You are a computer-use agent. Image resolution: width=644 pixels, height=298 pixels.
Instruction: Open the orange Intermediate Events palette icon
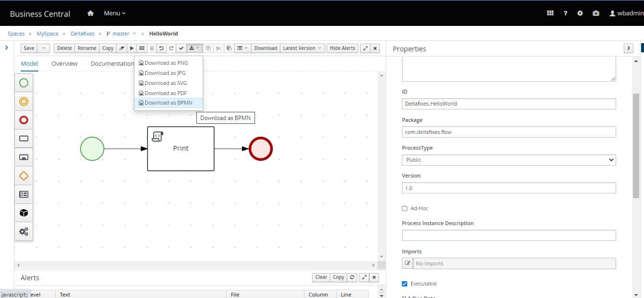pyautogui.click(x=24, y=101)
